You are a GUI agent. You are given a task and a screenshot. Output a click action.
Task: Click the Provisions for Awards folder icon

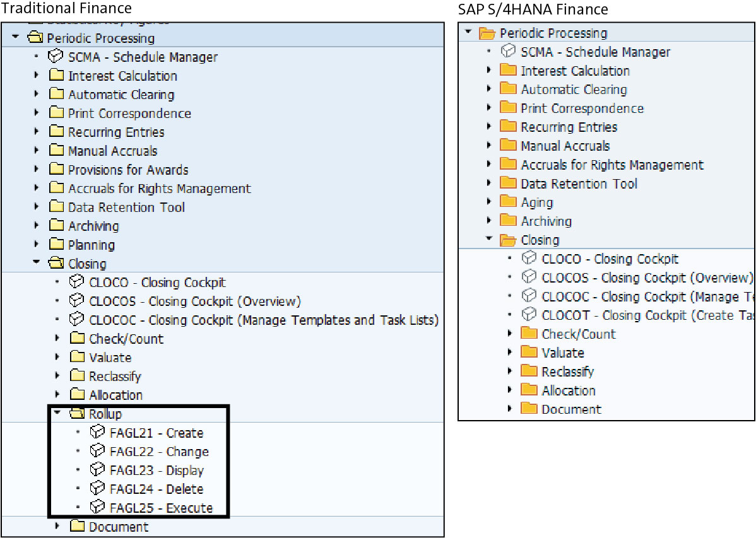(x=56, y=169)
